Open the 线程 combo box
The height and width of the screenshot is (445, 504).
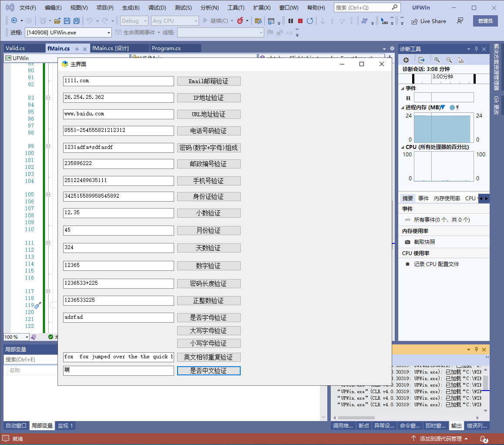221,33
